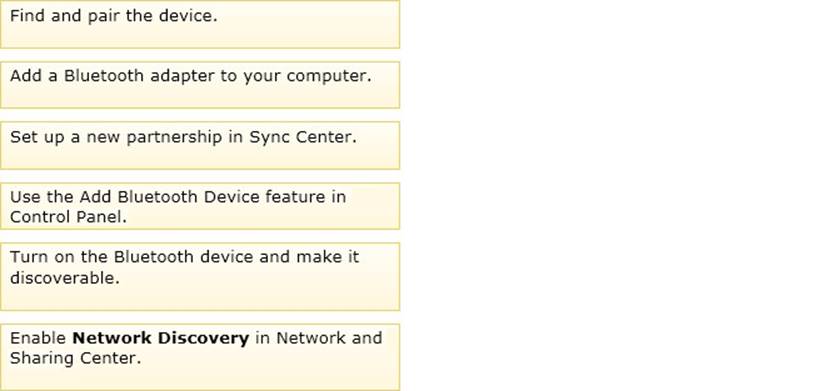Click the word 'discoverable.' in fifth box
Image resolution: width=813 pixels, height=391 pixels.
65,278
